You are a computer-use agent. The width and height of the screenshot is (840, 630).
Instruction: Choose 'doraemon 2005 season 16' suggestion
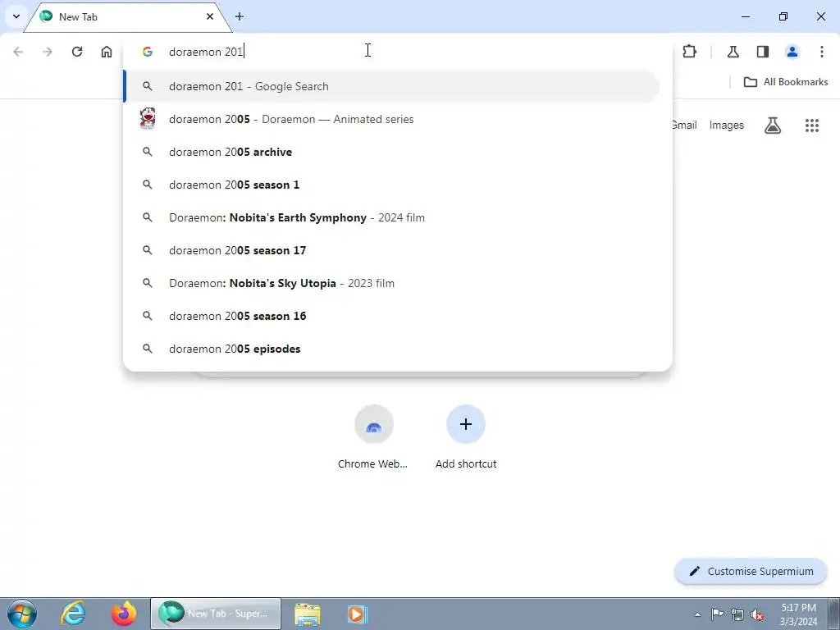point(391,316)
